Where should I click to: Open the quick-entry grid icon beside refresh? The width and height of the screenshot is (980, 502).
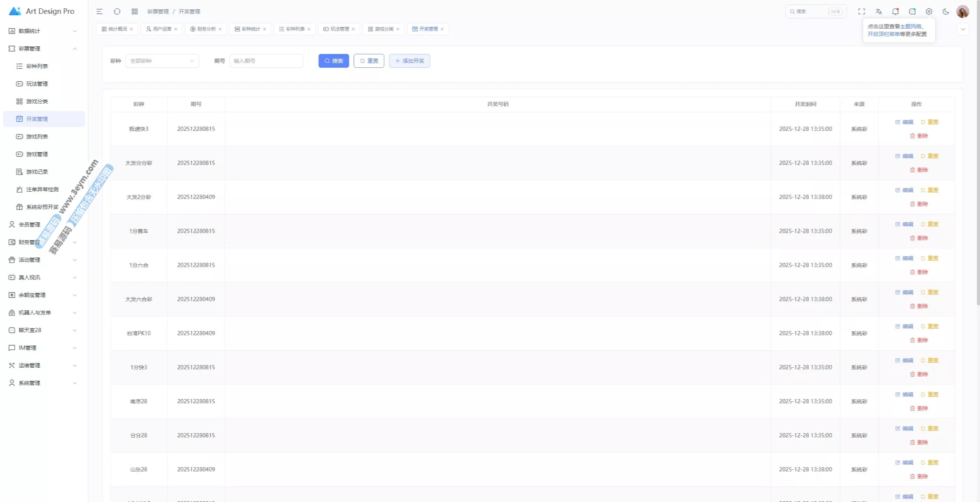point(135,11)
